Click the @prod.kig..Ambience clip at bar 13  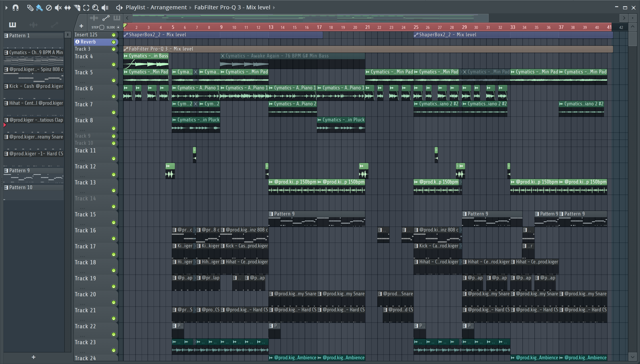coord(293,358)
